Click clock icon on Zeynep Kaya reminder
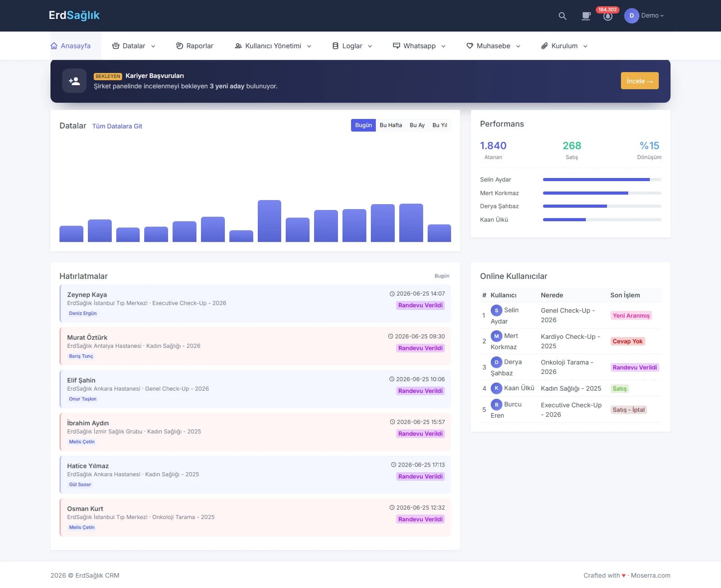Screen dimensions: 721x588 point(392,294)
